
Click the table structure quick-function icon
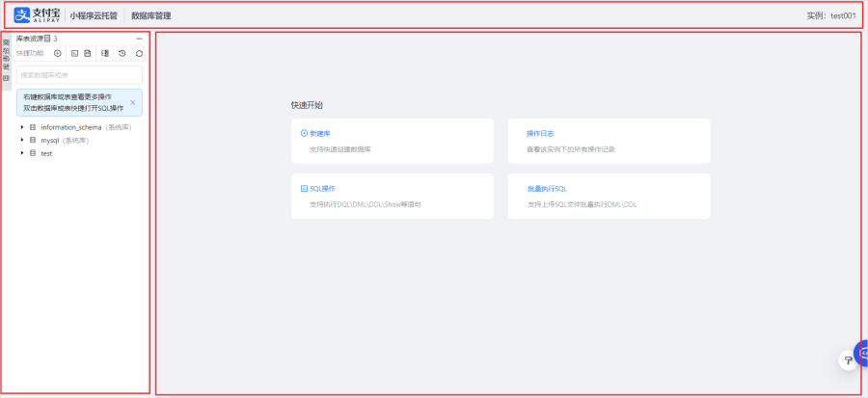[104, 53]
